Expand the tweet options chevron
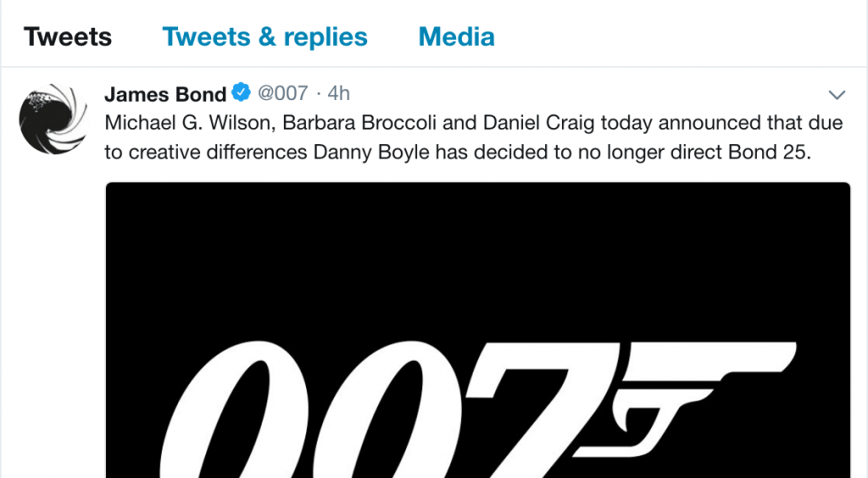Screen dimensions: 868x478 tap(837, 94)
